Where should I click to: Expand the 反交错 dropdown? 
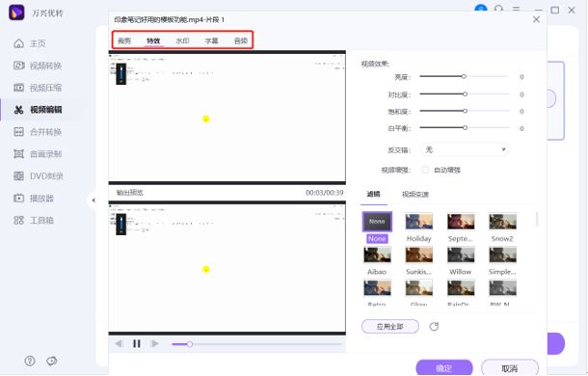pos(465,149)
